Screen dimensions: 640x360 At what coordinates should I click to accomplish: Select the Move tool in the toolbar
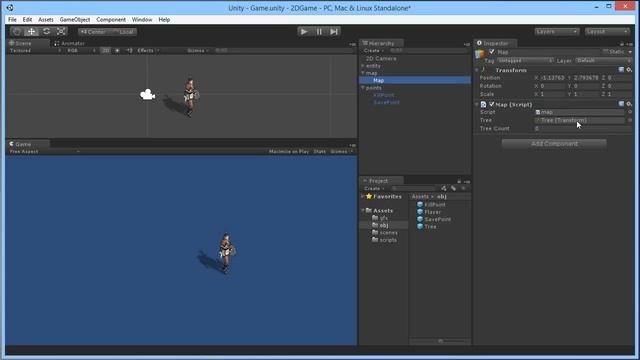pos(31,31)
